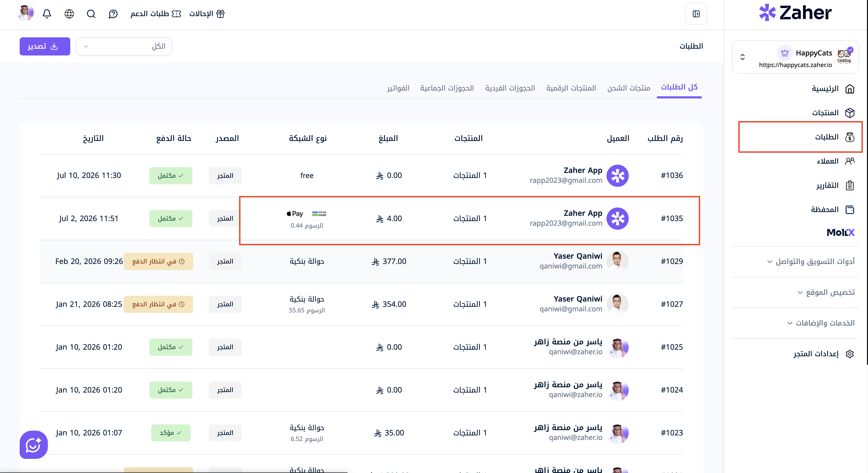Switch to الحجوزات الفردية tab

510,88
